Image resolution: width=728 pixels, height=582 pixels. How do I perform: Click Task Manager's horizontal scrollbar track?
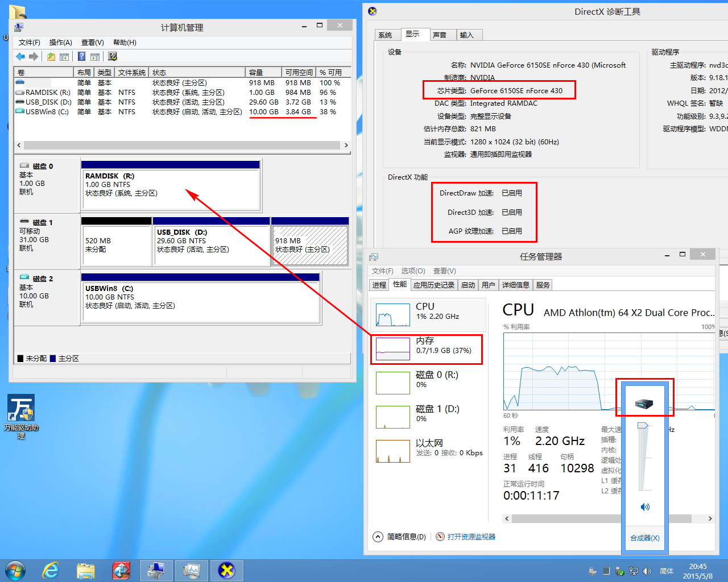tap(609, 518)
